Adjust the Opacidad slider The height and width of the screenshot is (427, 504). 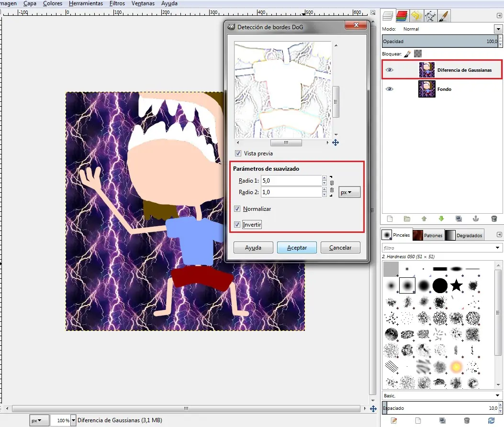(x=440, y=42)
